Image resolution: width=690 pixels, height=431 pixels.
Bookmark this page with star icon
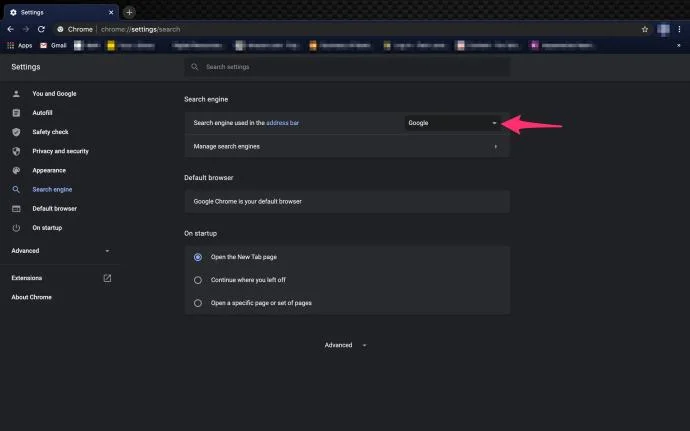tap(645, 29)
